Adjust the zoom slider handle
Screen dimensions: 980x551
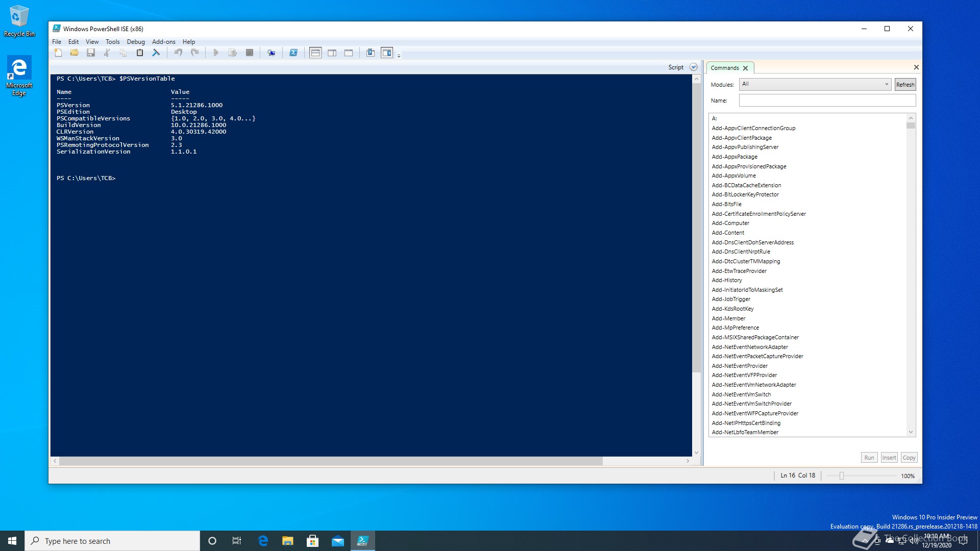point(842,476)
